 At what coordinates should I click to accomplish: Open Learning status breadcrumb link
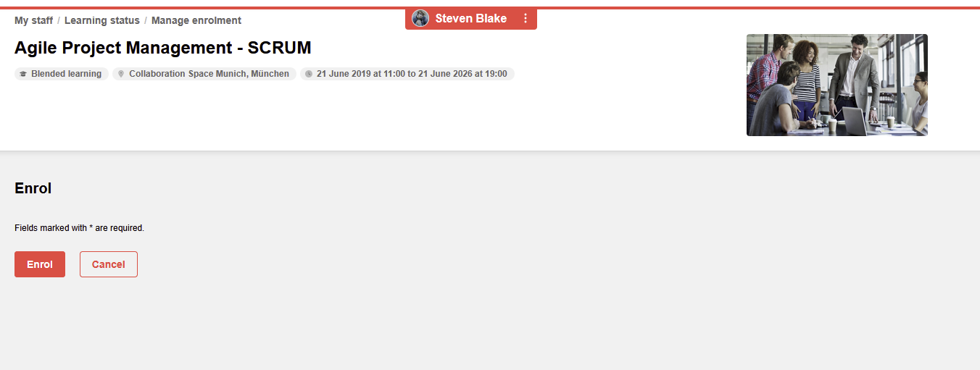[102, 20]
